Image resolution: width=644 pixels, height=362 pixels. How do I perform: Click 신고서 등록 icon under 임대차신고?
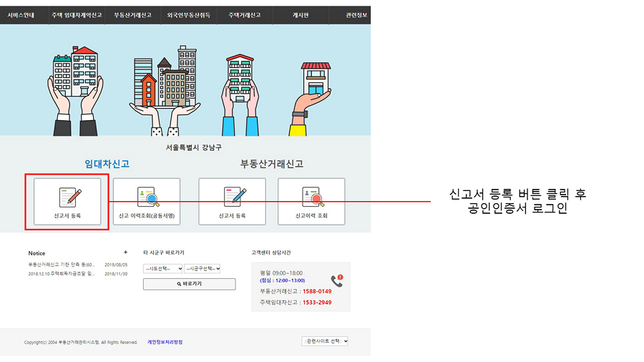click(69, 197)
